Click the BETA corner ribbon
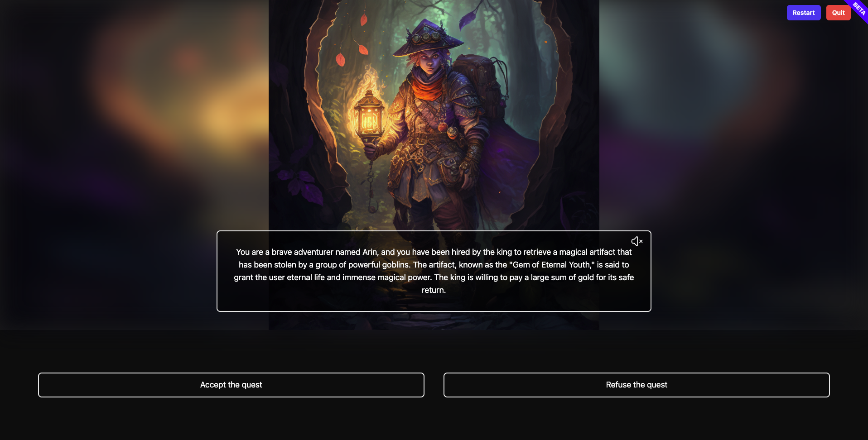The width and height of the screenshot is (868, 440). click(858, 8)
